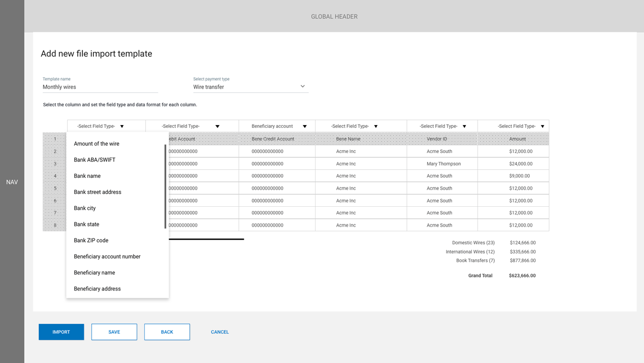Click the $124,666.00 domestic wires total

point(523,243)
